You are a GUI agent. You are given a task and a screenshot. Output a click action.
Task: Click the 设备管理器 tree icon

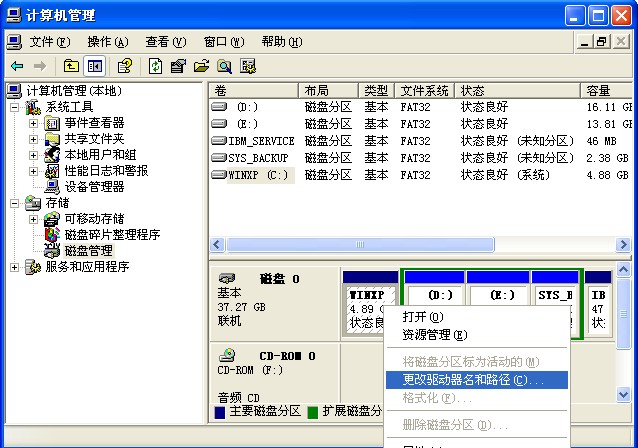pos(52,187)
